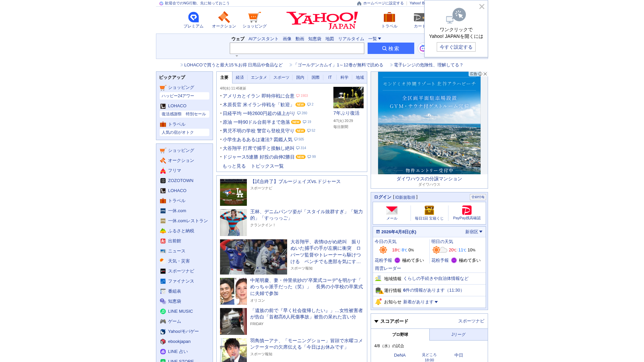
Task: Open 知恵袋 from the sidebar list
Action: pyautogui.click(x=174, y=301)
